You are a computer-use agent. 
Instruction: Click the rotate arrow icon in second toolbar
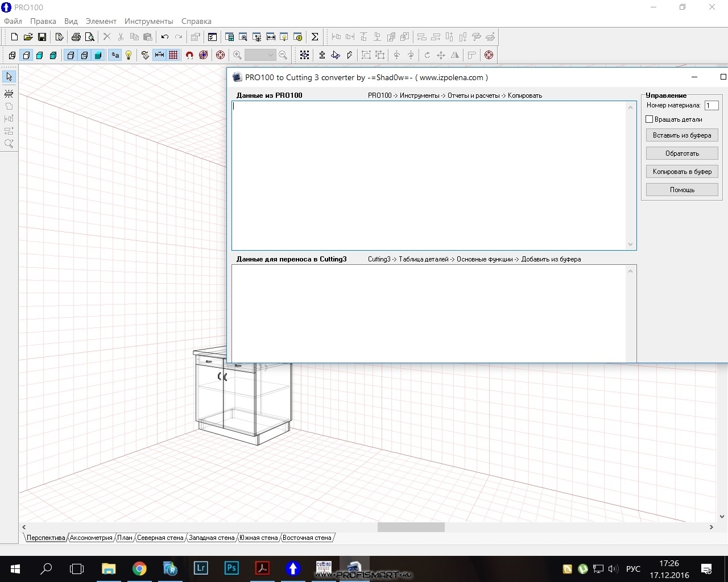[427, 55]
